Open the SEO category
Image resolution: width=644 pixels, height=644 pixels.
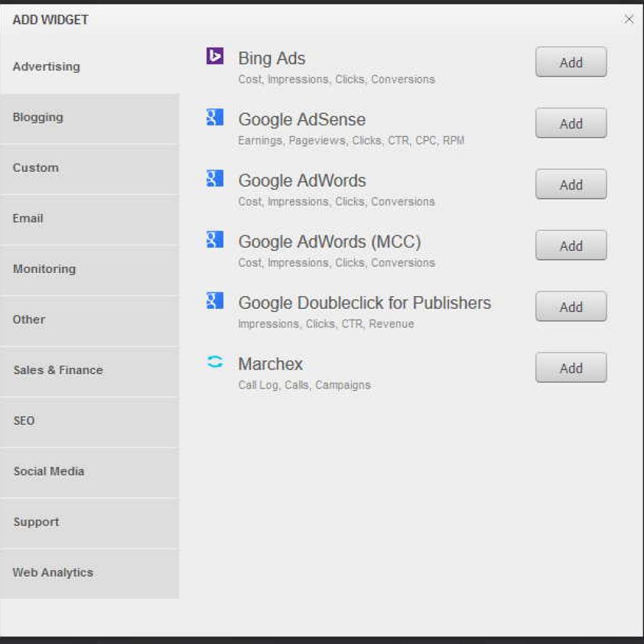[x=89, y=422]
